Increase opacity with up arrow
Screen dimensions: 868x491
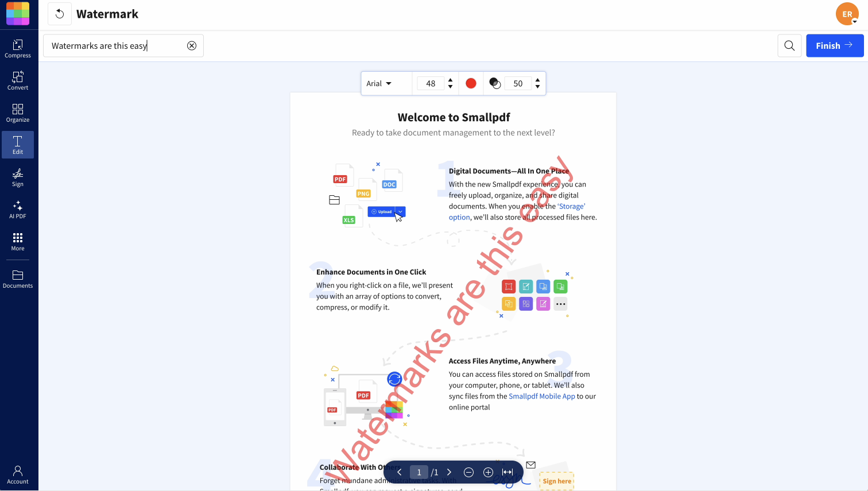[538, 80]
